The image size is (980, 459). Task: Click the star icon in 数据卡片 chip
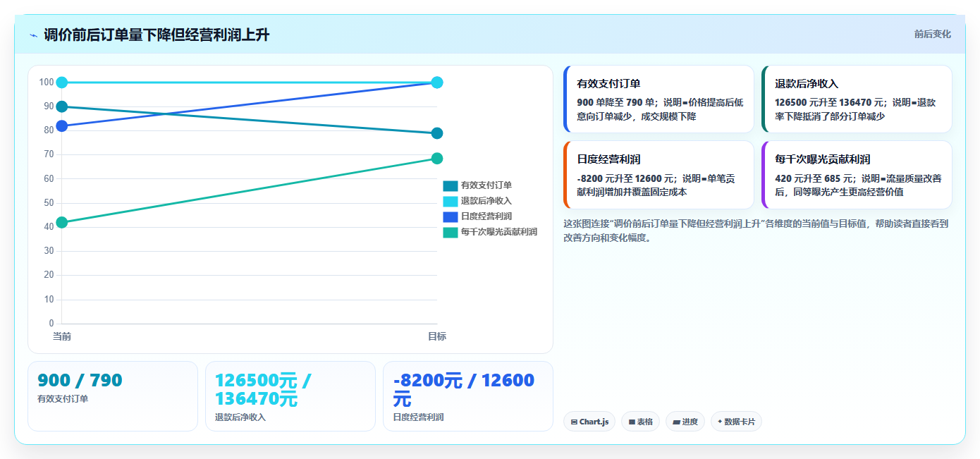tap(720, 422)
